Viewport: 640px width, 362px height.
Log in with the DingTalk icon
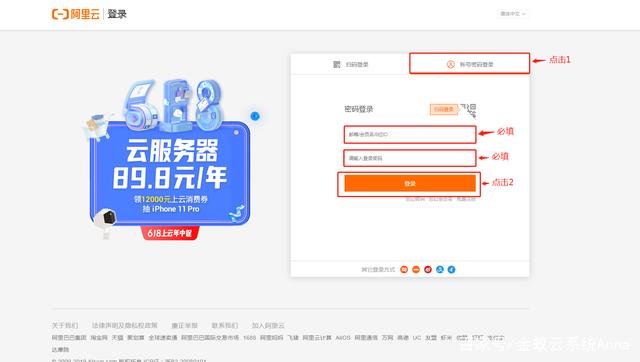[x=451, y=269]
